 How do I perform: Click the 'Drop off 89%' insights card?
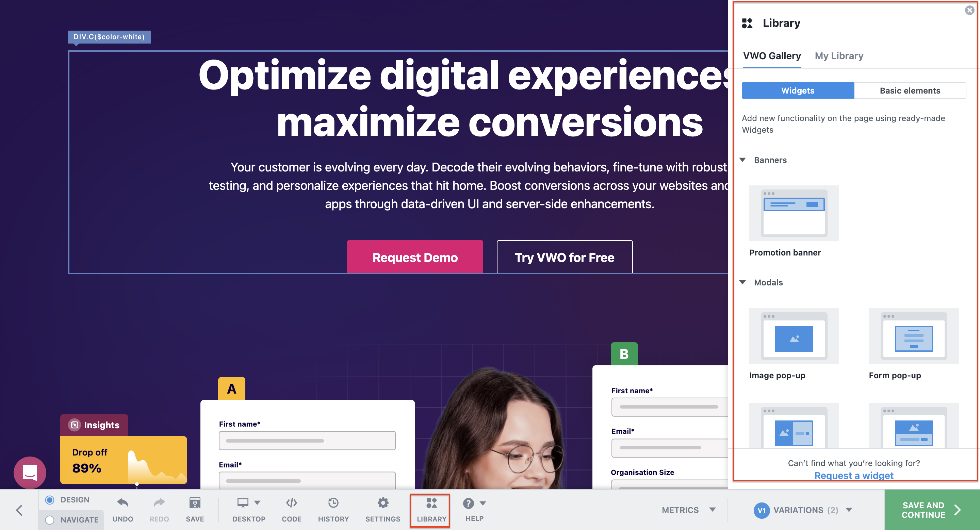click(123, 460)
